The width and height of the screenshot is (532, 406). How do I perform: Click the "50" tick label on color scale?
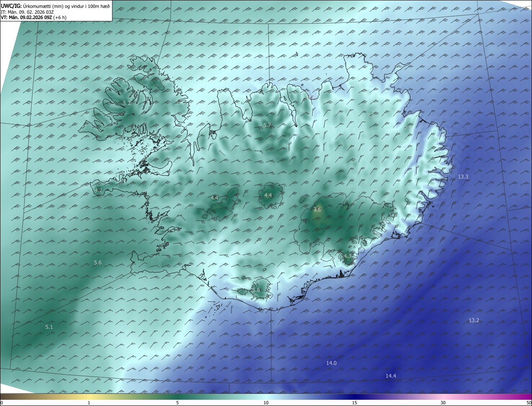[x=529, y=403]
